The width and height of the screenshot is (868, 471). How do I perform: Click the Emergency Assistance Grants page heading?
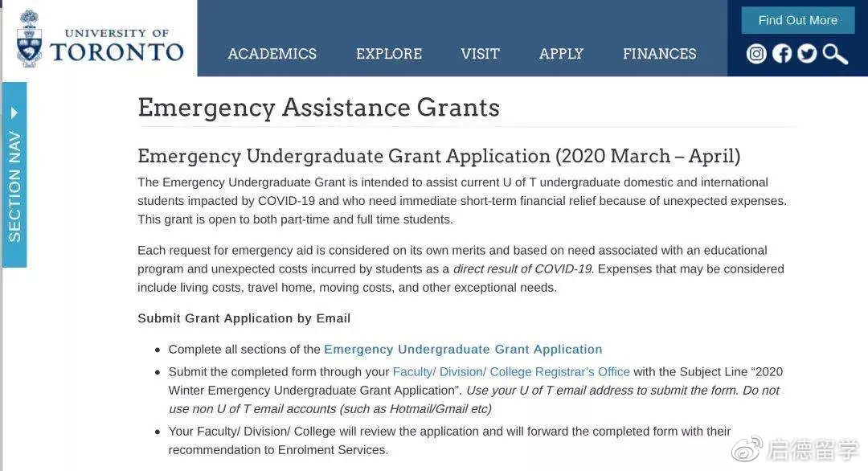point(318,108)
